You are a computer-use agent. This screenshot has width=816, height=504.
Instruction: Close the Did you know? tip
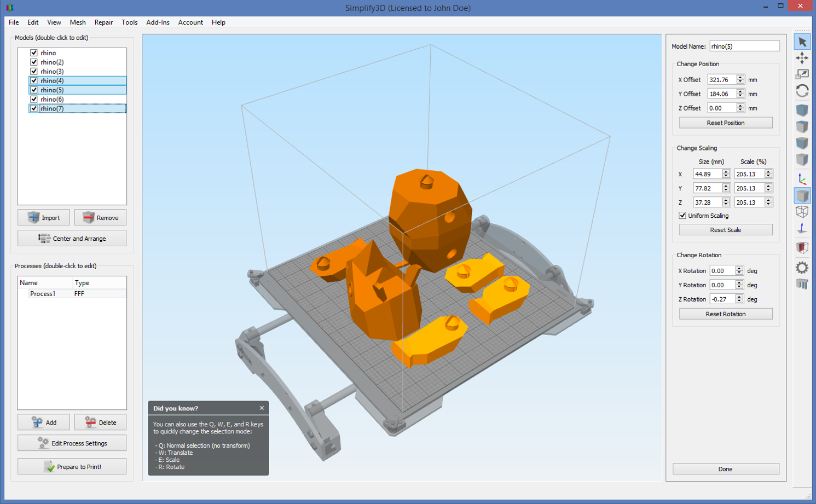point(262,408)
